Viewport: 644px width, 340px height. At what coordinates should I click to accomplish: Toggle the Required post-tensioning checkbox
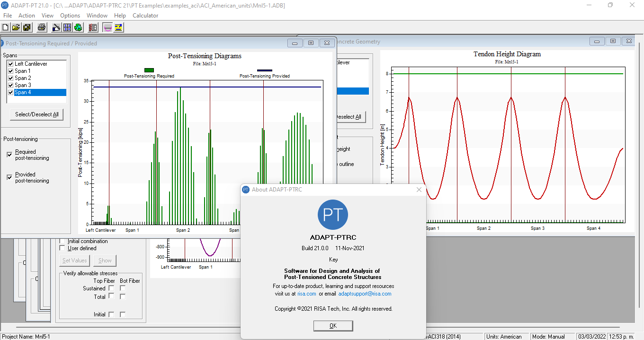(10, 155)
